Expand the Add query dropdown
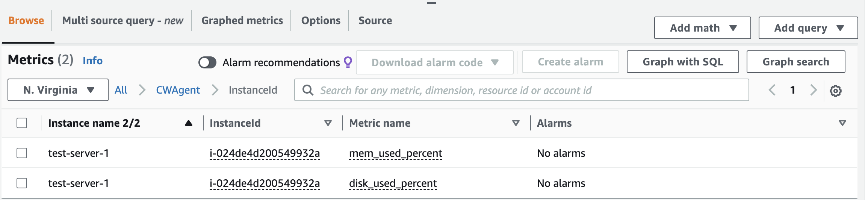Viewport: 868px width, 200px height. [x=808, y=28]
